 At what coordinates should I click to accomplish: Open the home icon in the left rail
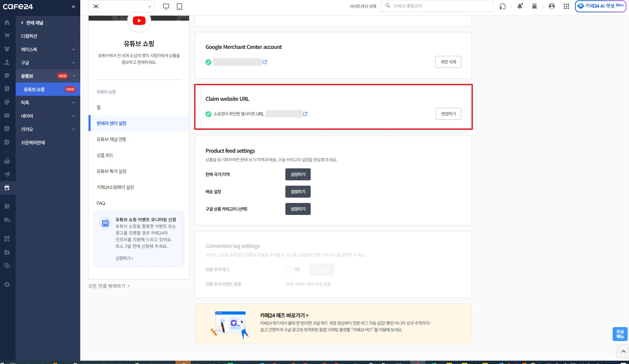pos(7,23)
